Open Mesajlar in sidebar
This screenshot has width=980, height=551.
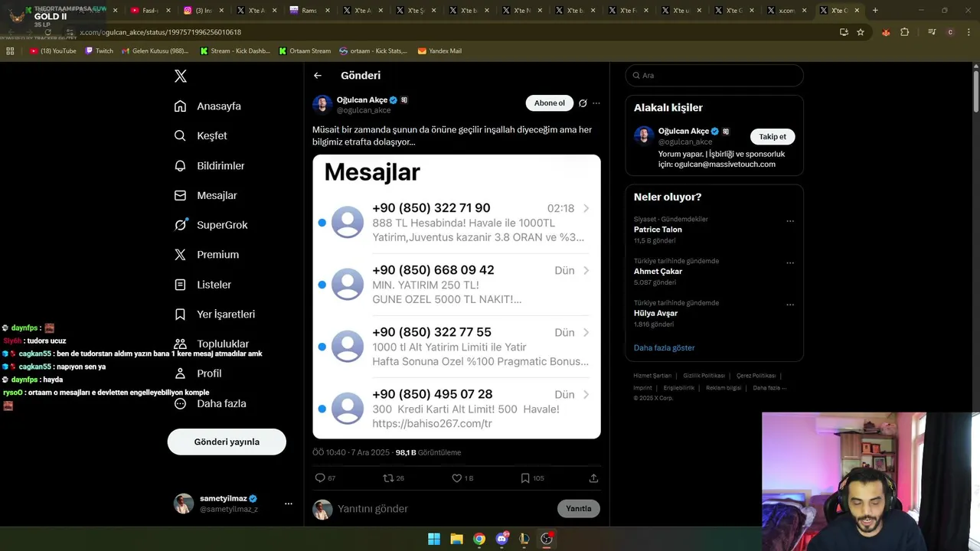pyautogui.click(x=205, y=195)
